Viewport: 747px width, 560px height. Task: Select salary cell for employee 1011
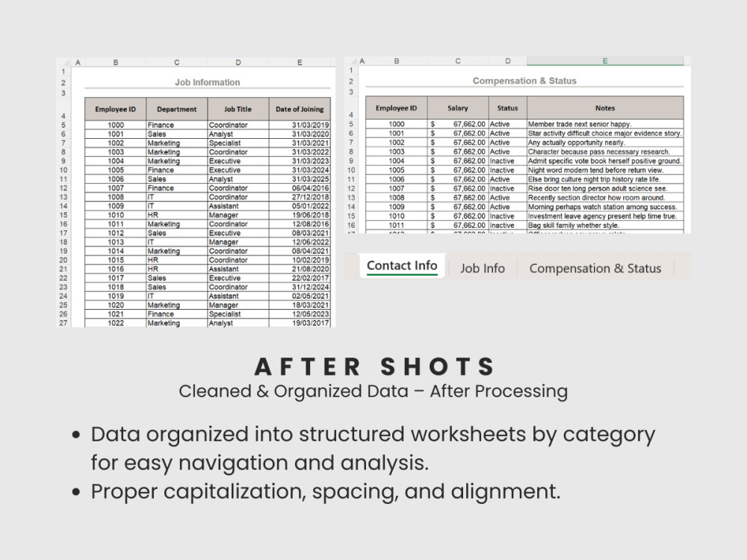[458, 225]
